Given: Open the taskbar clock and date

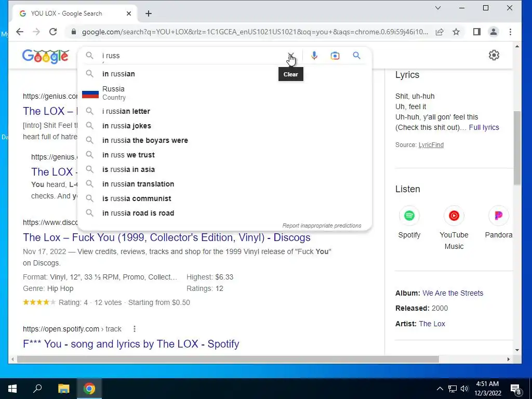Looking at the screenshot, I should [487, 389].
